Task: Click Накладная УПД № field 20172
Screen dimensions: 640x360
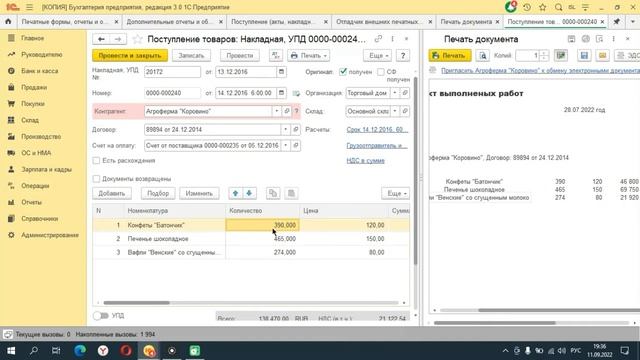Action: pyautogui.click(x=172, y=72)
